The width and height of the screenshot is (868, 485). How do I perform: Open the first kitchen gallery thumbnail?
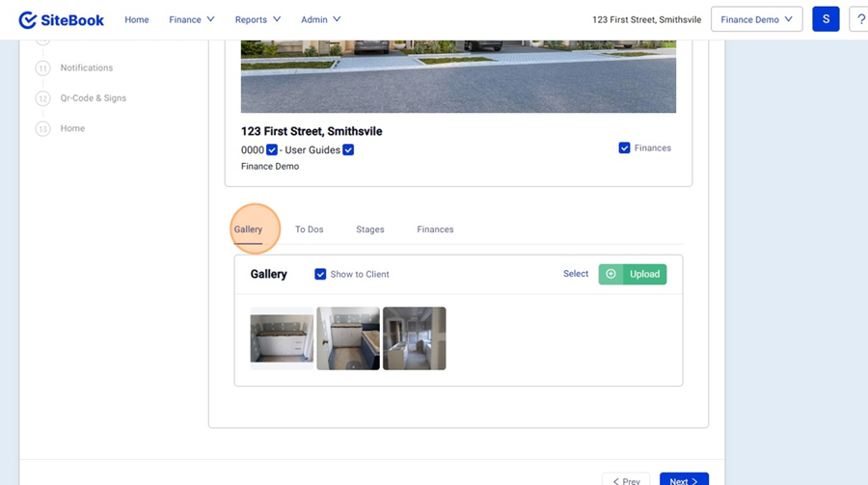coord(282,338)
